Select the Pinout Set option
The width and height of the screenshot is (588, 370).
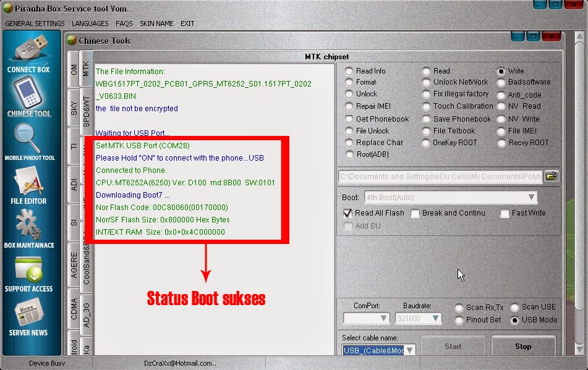pos(459,320)
